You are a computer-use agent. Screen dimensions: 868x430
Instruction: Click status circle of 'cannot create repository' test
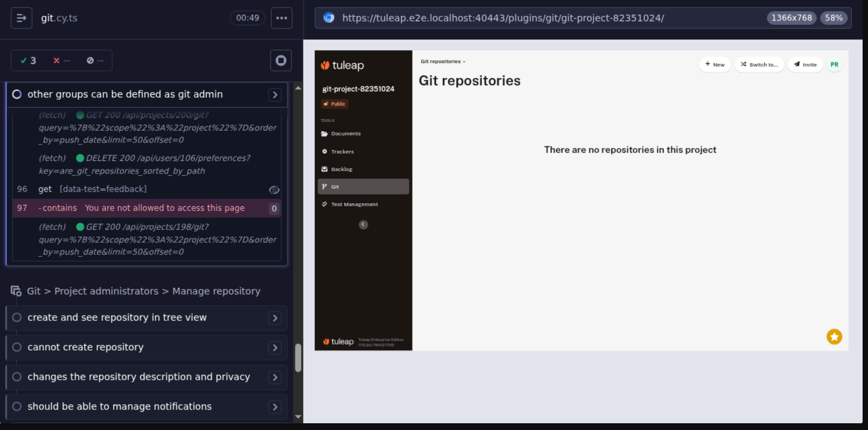coord(17,347)
